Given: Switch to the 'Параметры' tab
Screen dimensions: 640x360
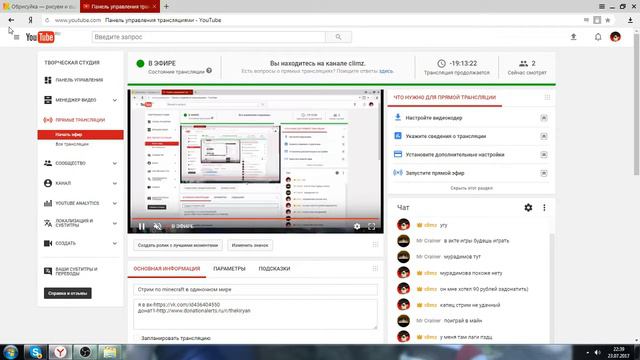Looking at the screenshot, I should tap(229, 269).
